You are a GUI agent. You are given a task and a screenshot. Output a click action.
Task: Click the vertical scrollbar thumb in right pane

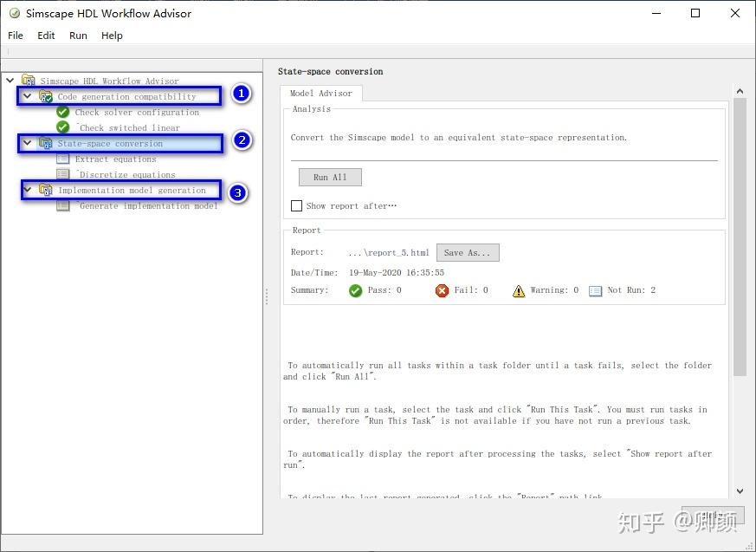point(740,237)
